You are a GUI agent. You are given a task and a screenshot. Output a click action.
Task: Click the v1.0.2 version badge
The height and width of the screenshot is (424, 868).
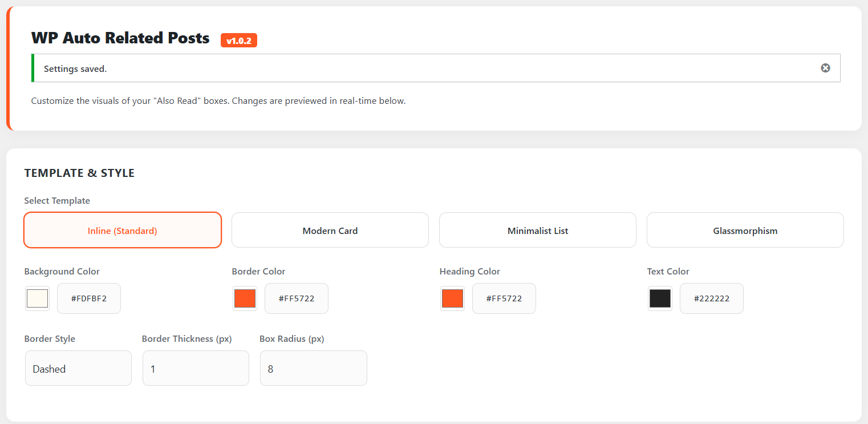coord(238,40)
